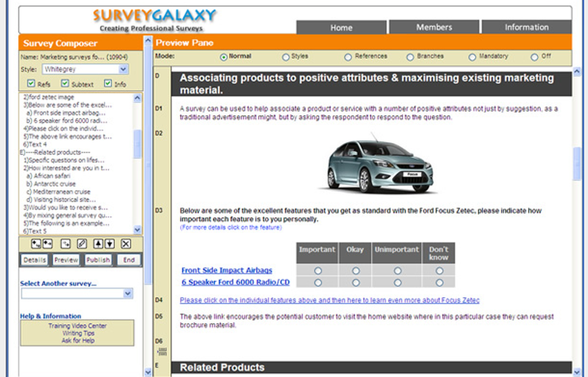Mark Front Side Impact Airbags as Okay
This screenshot has height=377, width=588.
356,270
